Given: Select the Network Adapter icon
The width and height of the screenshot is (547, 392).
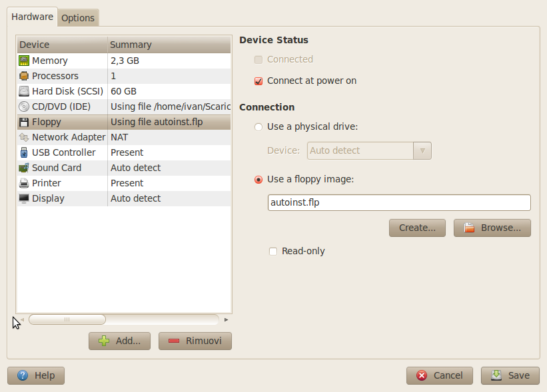Looking at the screenshot, I should pos(24,137).
